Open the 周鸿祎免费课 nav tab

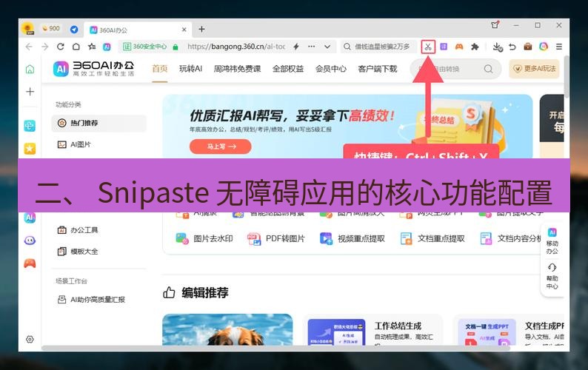pos(237,69)
